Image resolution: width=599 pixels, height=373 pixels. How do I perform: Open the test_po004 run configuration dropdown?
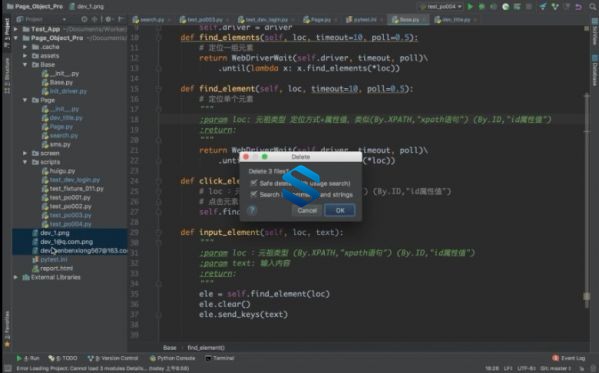(442, 6)
